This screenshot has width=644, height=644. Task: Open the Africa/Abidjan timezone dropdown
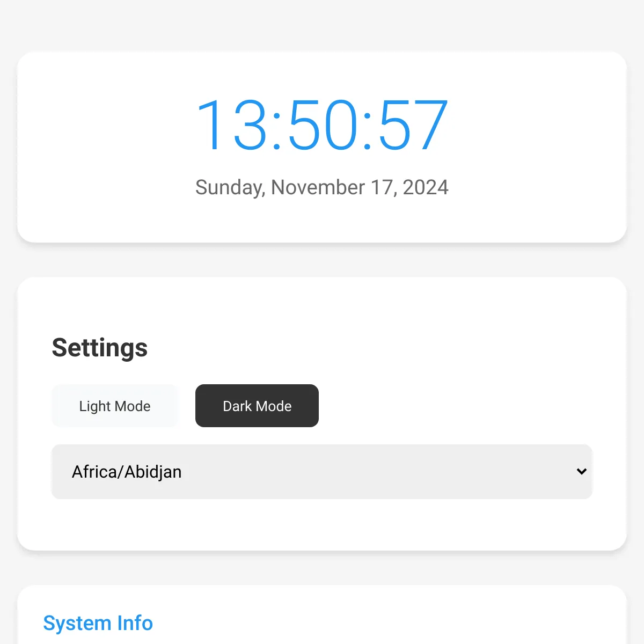click(322, 472)
